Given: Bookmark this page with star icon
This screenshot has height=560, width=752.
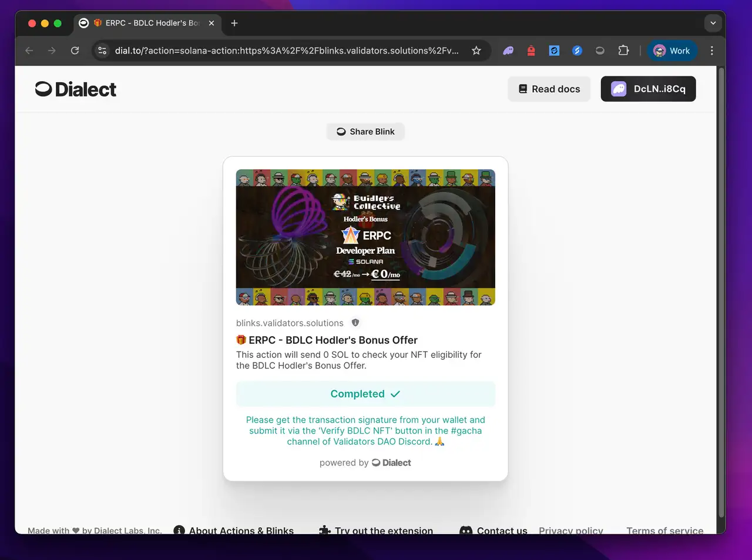Looking at the screenshot, I should click(x=476, y=51).
